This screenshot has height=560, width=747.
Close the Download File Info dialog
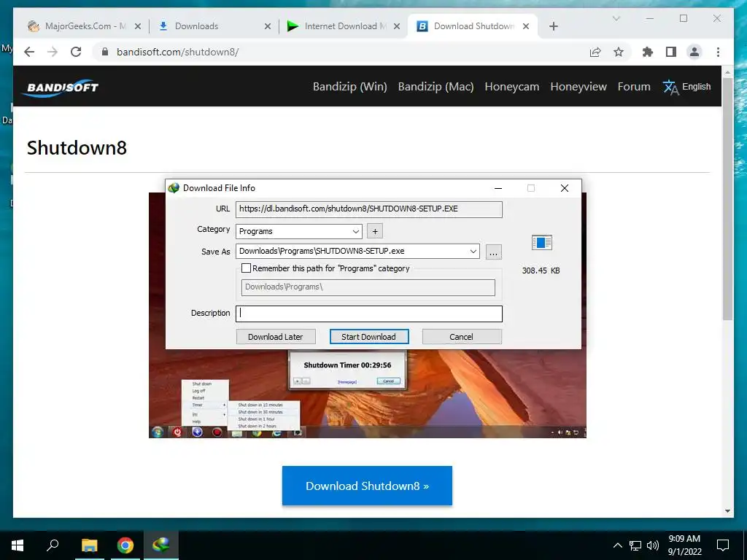[565, 188]
